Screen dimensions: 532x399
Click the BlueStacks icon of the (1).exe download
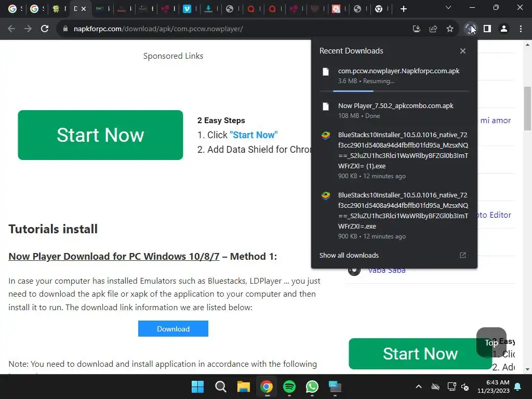(x=326, y=136)
